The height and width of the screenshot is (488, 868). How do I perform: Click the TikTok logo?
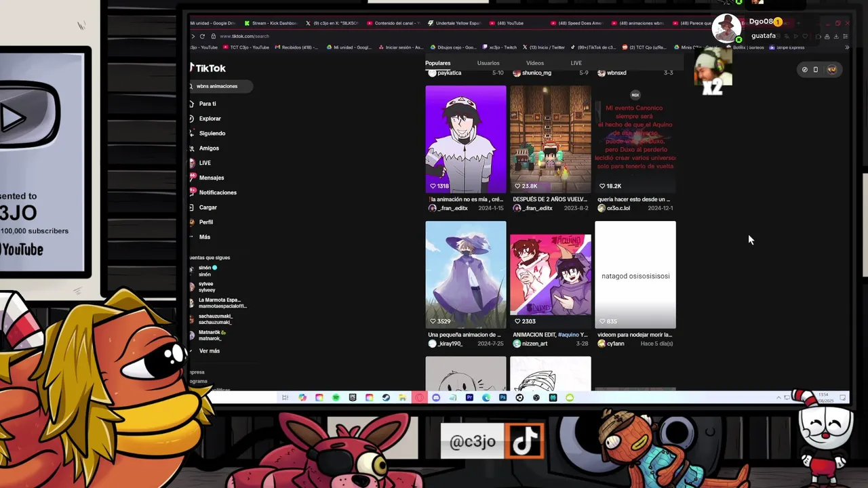click(208, 68)
